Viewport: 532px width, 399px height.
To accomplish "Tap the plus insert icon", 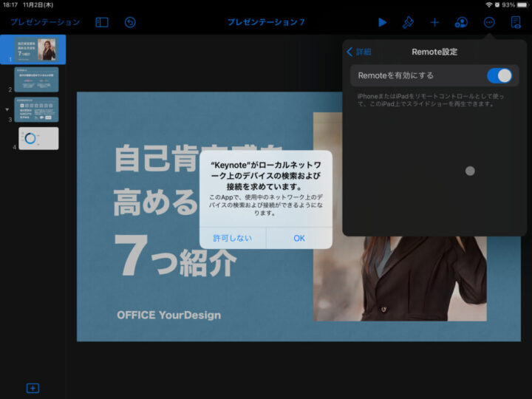I will (x=434, y=22).
